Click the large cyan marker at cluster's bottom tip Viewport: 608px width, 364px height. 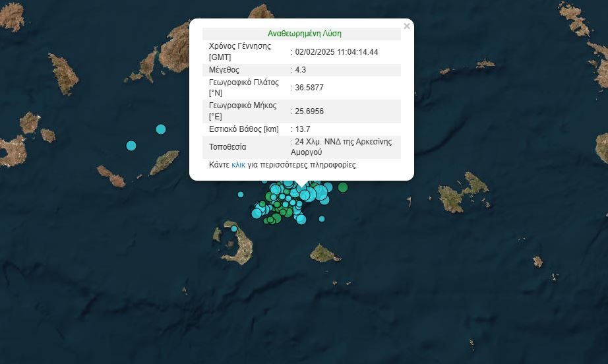coord(301,219)
